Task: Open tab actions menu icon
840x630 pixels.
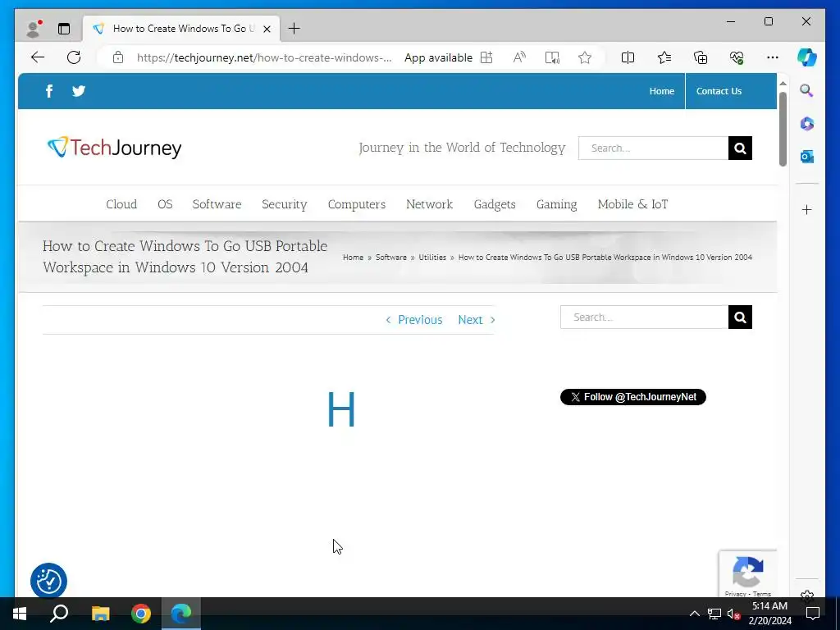Action: pos(64,29)
